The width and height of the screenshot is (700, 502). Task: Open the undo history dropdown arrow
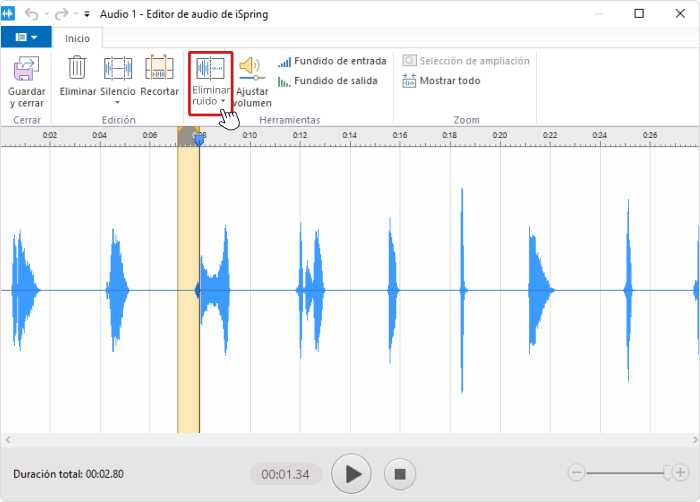point(46,14)
